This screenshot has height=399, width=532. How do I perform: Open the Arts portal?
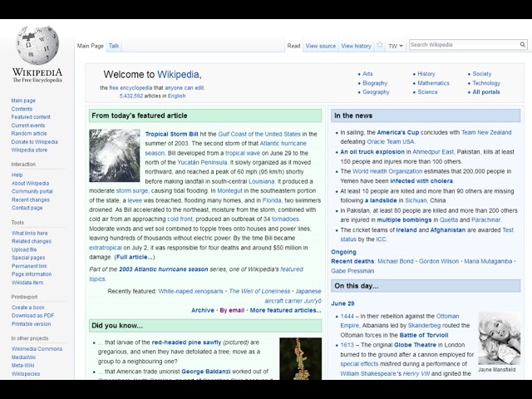367,74
